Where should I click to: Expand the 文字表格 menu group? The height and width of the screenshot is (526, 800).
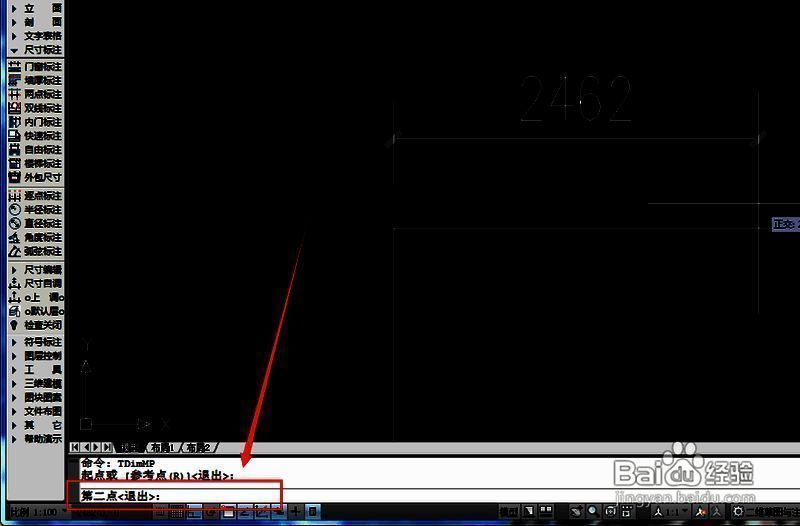35,36
